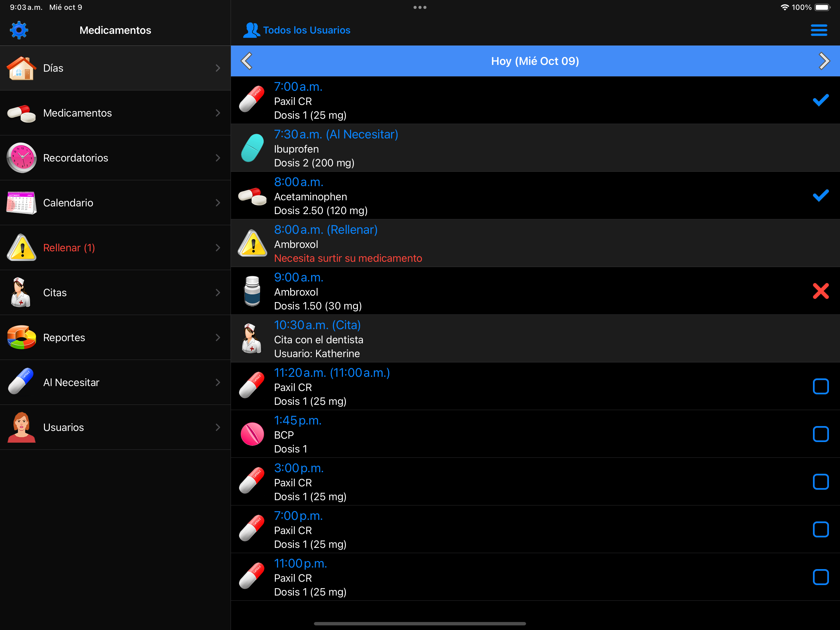Tap the Hoy (Mié Oct 09) date title
This screenshot has width=840, height=630.
coord(535,61)
